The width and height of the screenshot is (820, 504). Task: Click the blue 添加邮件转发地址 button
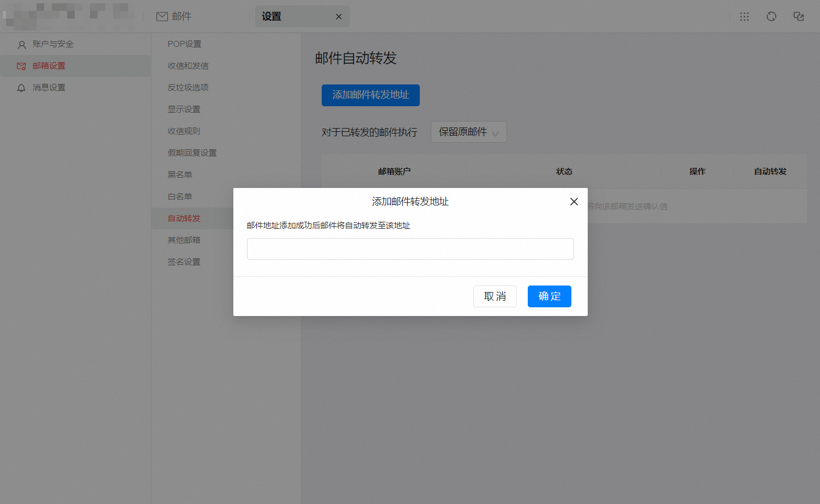click(371, 95)
